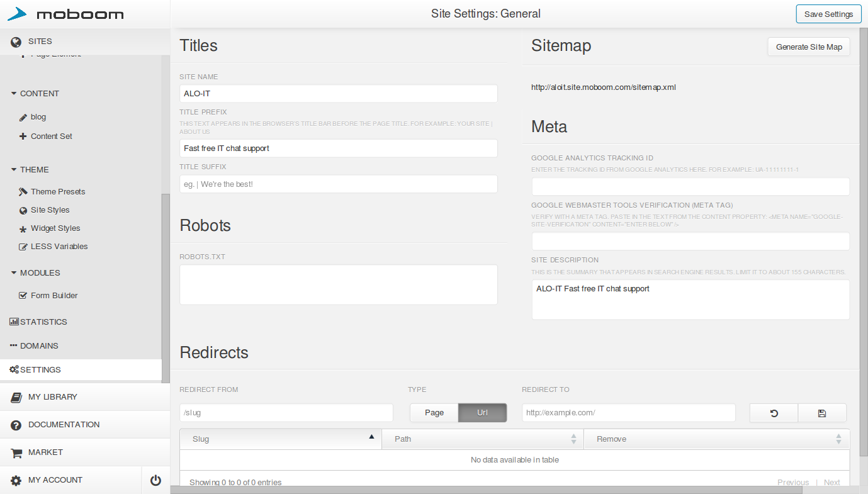Open the STATISTICS menu item

tap(43, 322)
